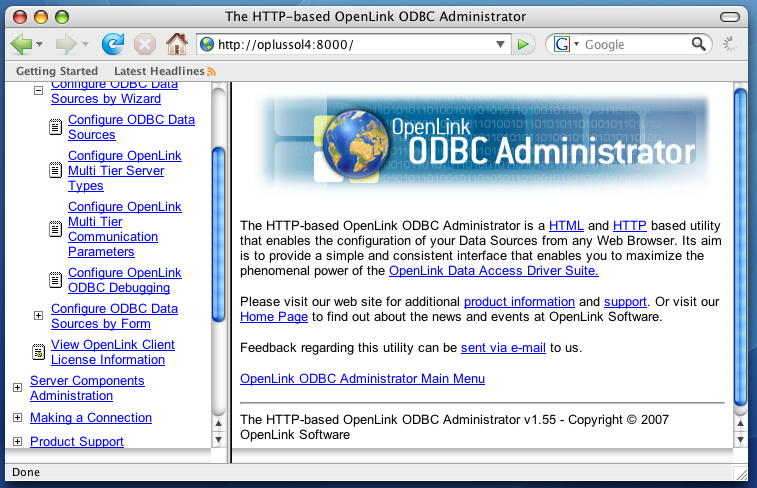
Task: Click the sent via e-mail feedback link
Action: pyautogui.click(x=503, y=348)
